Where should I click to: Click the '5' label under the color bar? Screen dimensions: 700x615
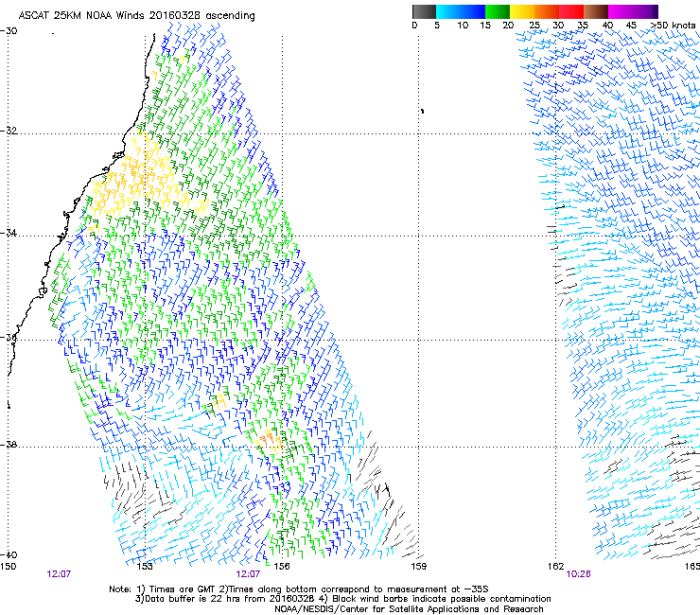tap(437, 26)
